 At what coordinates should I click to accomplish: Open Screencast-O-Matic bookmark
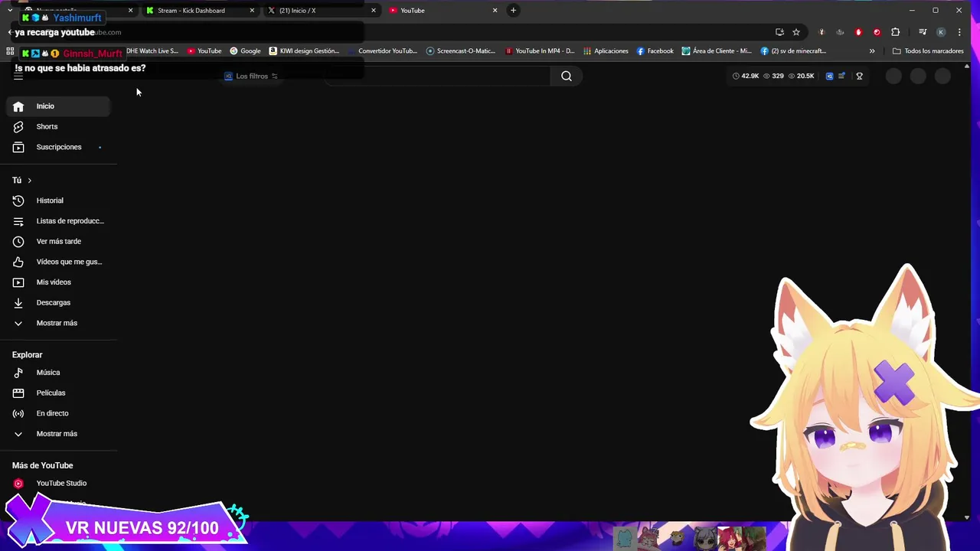[461, 51]
